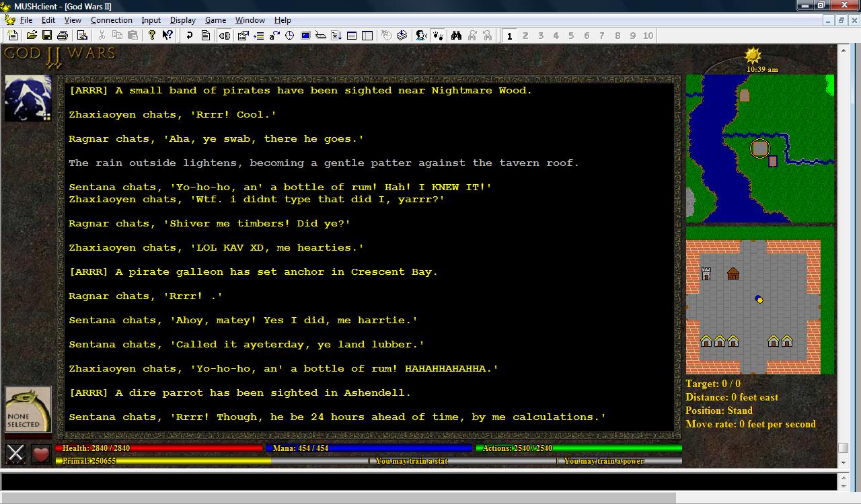
Task: Click the 'Target: 0 / 0' text
Action: pyautogui.click(x=713, y=384)
